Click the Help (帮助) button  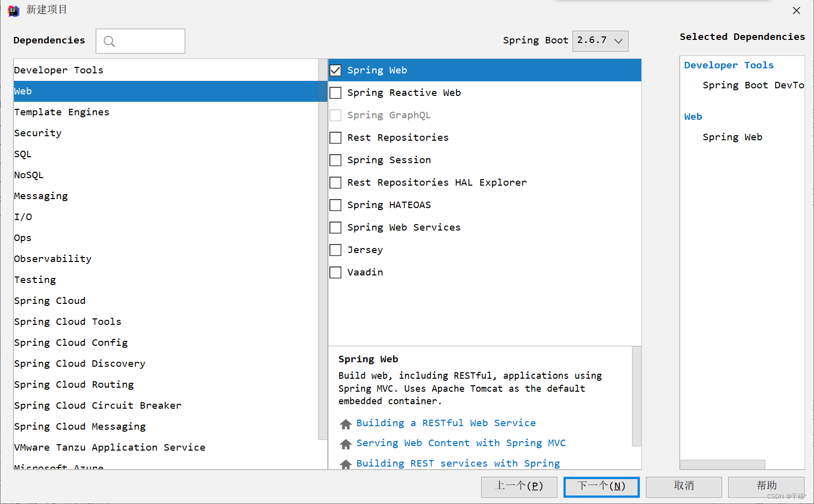point(766,487)
